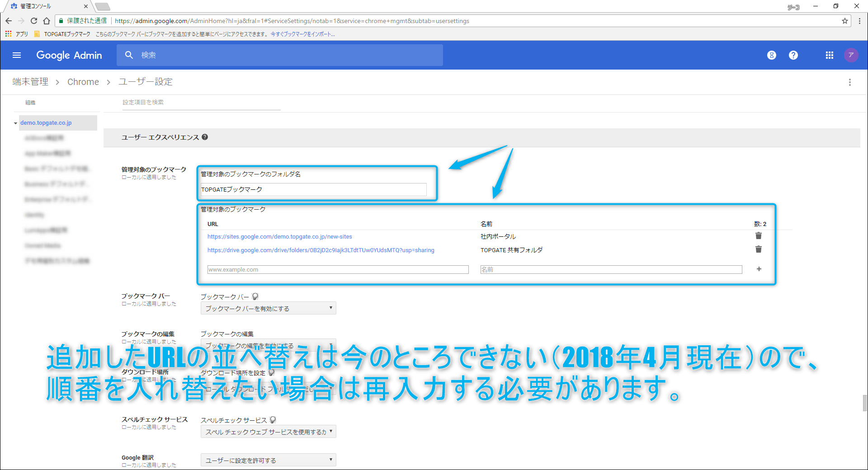Image resolution: width=868 pixels, height=470 pixels.
Task: Open the スペルチェック サービス dropdown
Action: 268,432
